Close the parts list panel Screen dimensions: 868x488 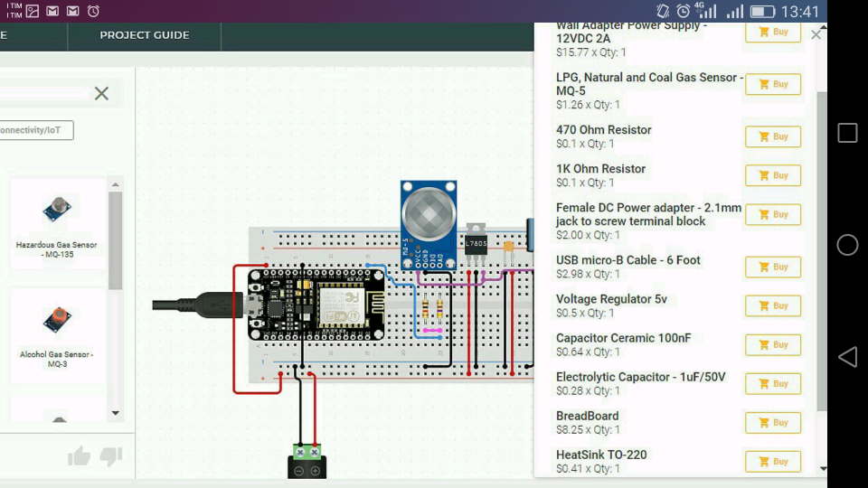[x=816, y=34]
